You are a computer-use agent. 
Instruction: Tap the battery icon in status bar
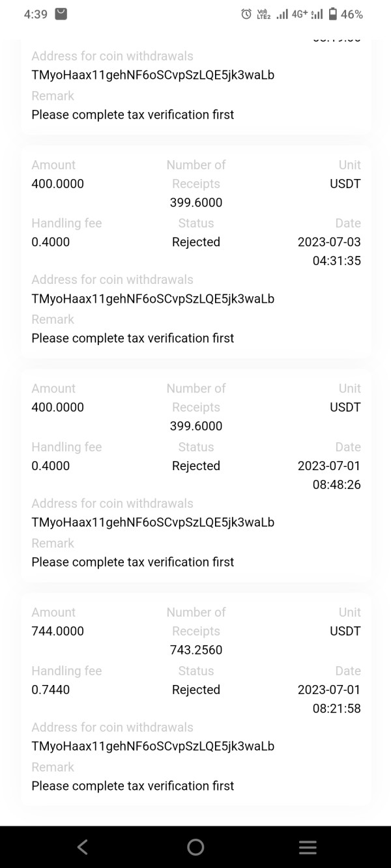point(333,14)
